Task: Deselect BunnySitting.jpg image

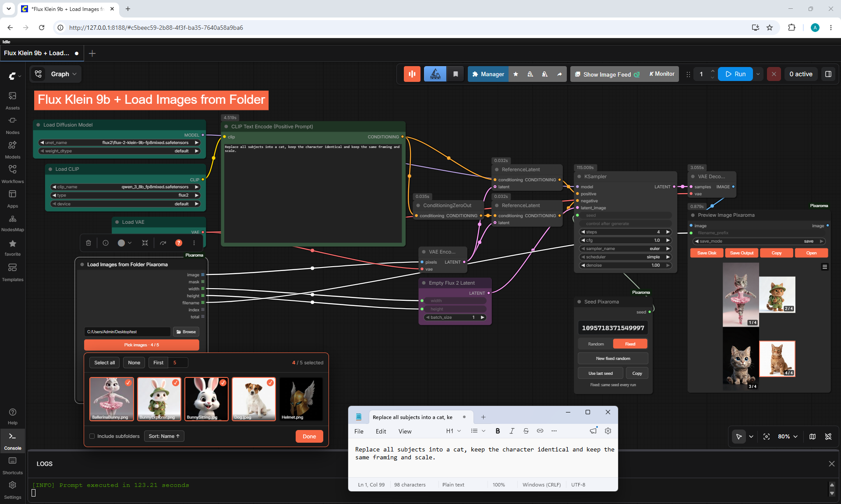Action: click(x=206, y=399)
